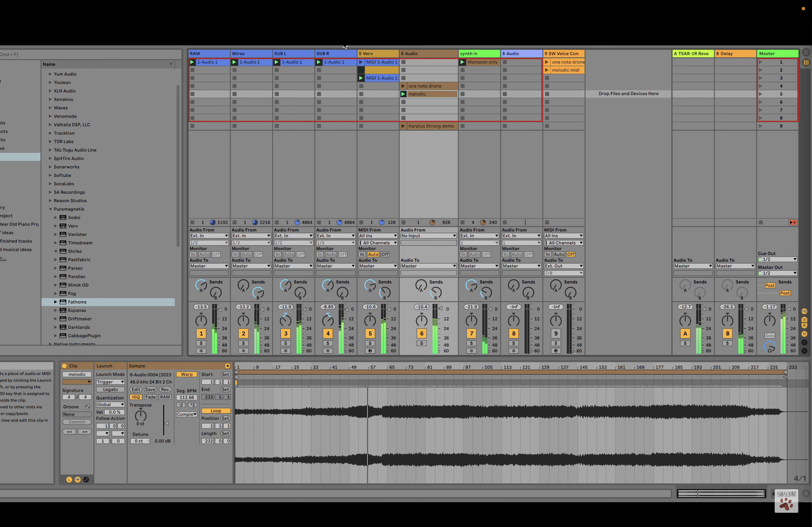812x527 pixels.
Task: Toggle the Sample box icon in Clip view
Action: (78, 480)
